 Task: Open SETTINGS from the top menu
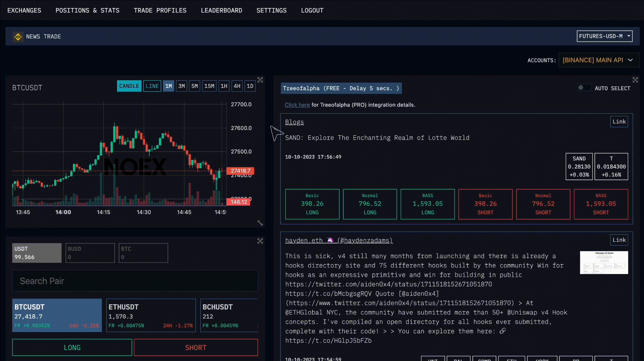(x=271, y=10)
